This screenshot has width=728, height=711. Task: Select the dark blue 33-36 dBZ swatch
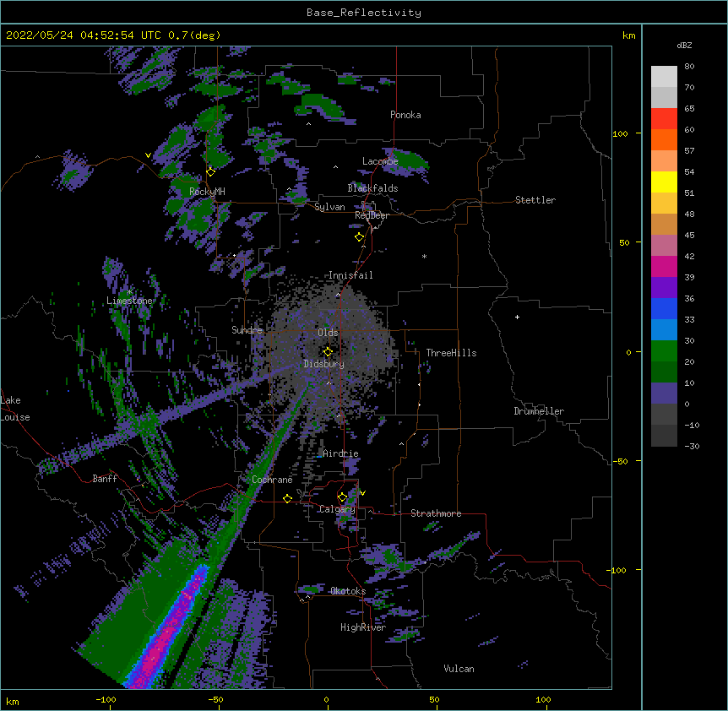pos(664,308)
